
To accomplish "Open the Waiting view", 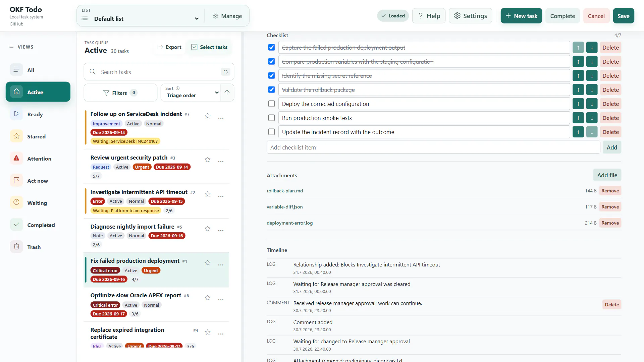I will tap(38, 203).
